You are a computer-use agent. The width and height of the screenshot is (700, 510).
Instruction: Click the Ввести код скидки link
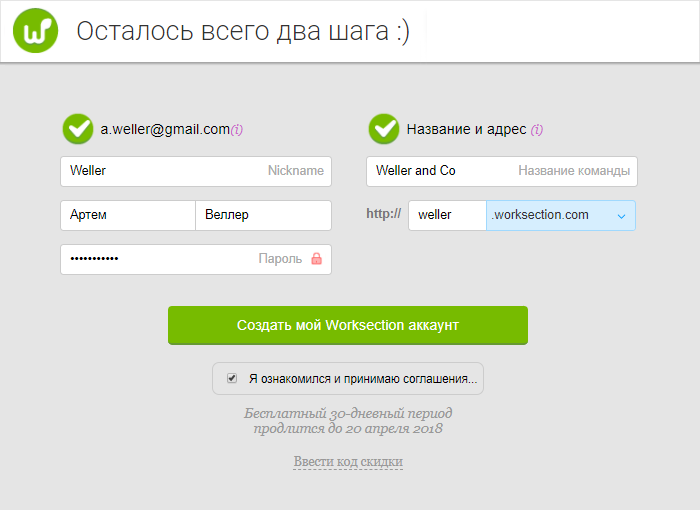coord(348,461)
